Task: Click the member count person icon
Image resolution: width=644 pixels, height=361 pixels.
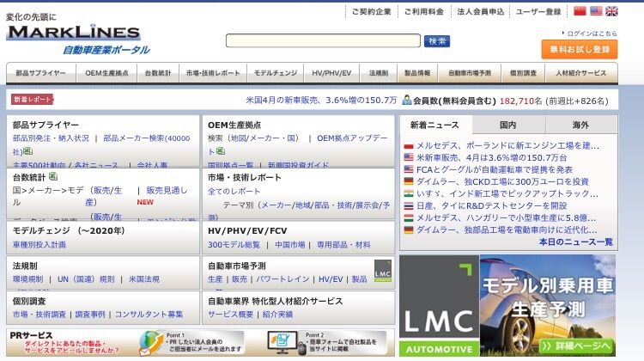Action: [407, 100]
